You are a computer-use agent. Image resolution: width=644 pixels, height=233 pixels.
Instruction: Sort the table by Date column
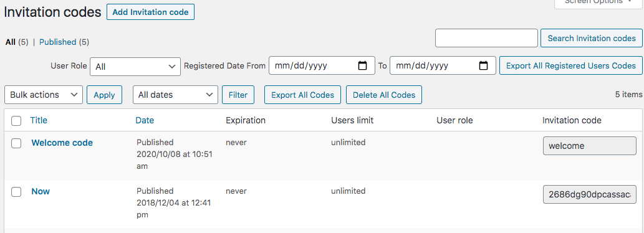tap(145, 120)
